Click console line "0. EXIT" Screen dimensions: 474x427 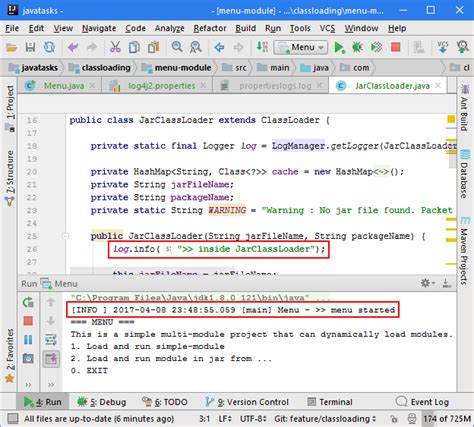[x=89, y=371]
